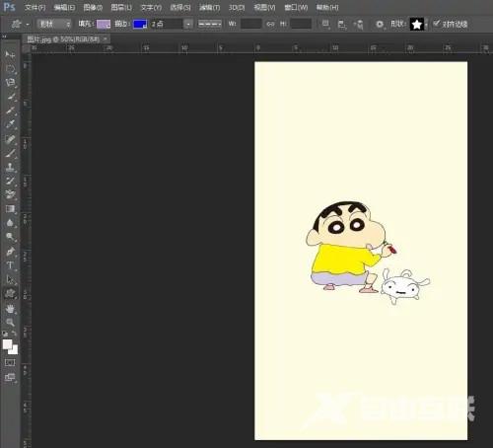Screen dimensions: 493x448
Task: Collapse the toolbar with double-arrow
Action: coord(4,37)
